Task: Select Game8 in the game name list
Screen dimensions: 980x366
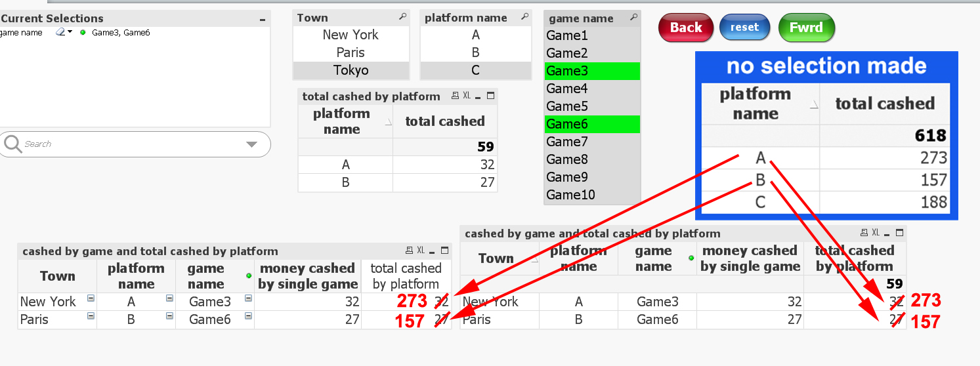Action: point(592,159)
